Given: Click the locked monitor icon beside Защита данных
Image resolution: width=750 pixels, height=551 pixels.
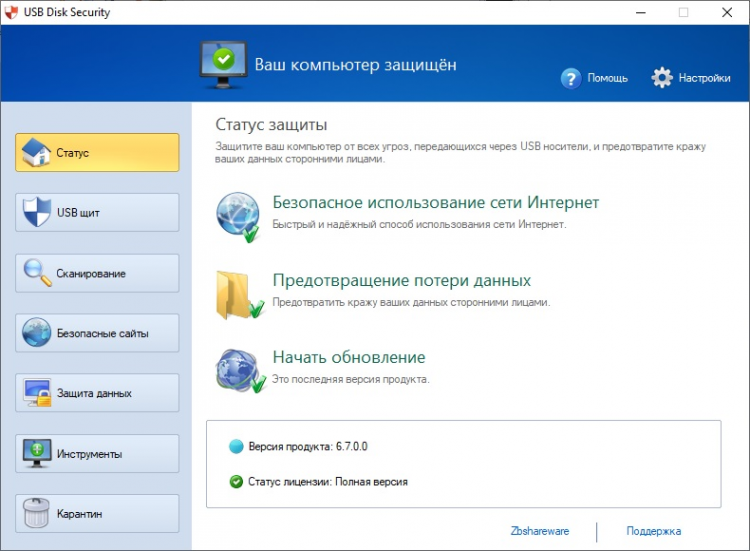Looking at the screenshot, I should (x=37, y=393).
